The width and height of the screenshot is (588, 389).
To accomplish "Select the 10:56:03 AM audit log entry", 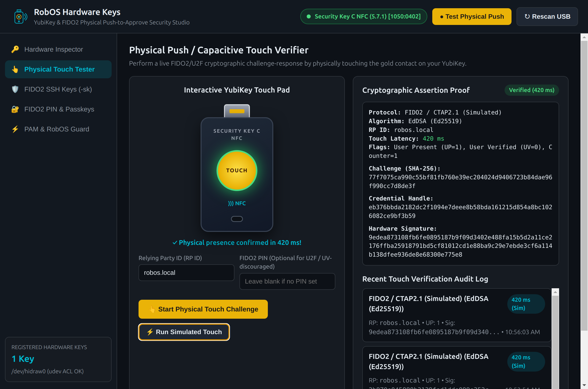I will click(457, 315).
